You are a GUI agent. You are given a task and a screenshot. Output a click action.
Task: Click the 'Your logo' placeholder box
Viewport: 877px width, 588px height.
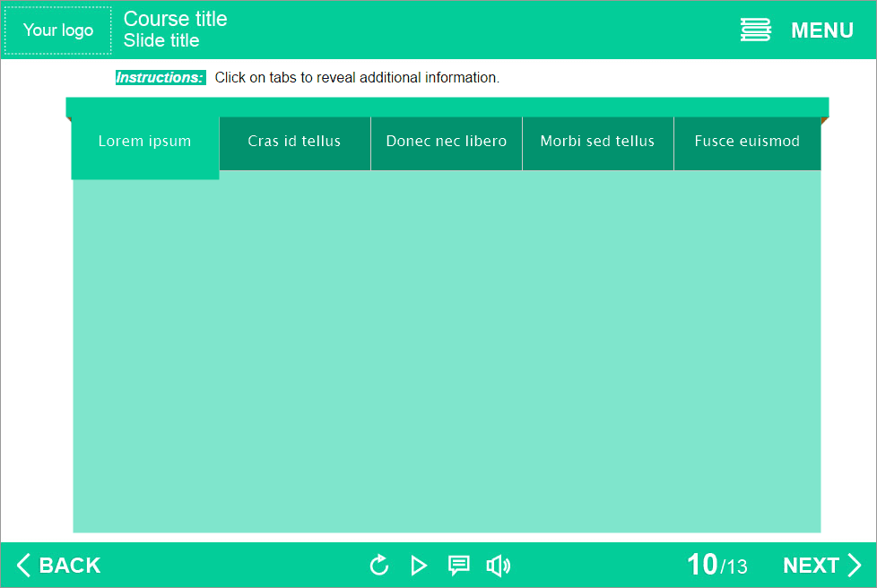(x=58, y=30)
